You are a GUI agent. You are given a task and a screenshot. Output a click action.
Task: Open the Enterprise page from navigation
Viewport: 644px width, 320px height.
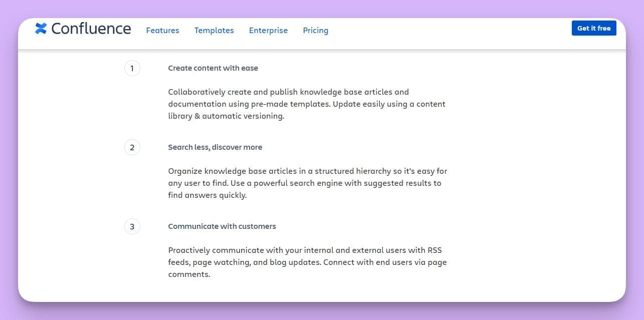tap(268, 30)
